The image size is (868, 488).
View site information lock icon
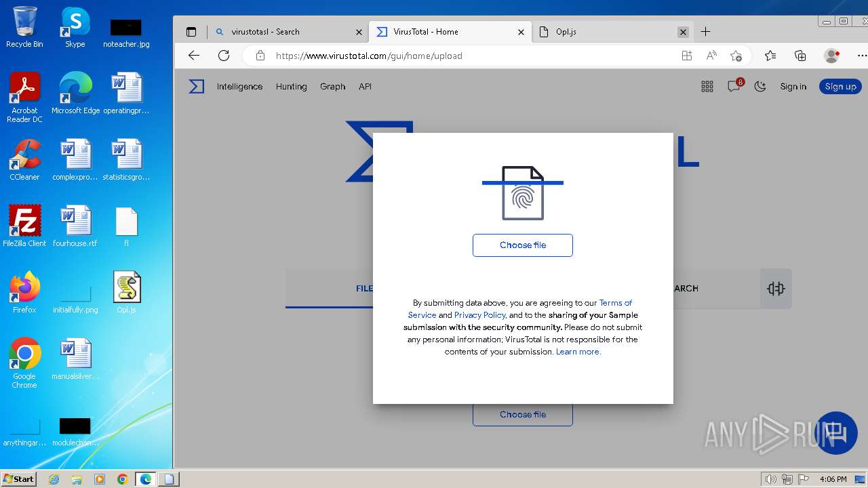point(260,56)
